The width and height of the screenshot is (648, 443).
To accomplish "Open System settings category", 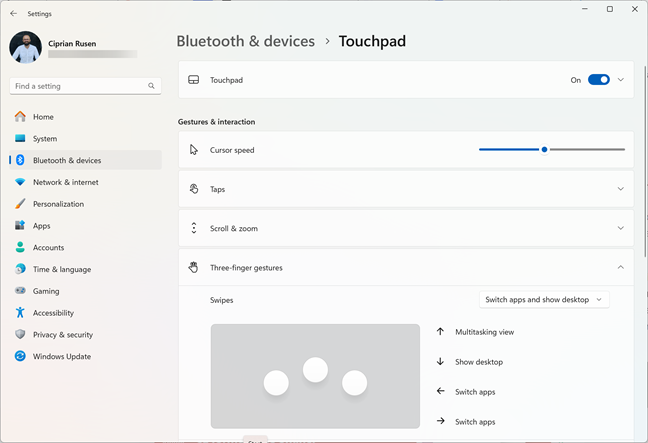I will (x=86, y=138).
